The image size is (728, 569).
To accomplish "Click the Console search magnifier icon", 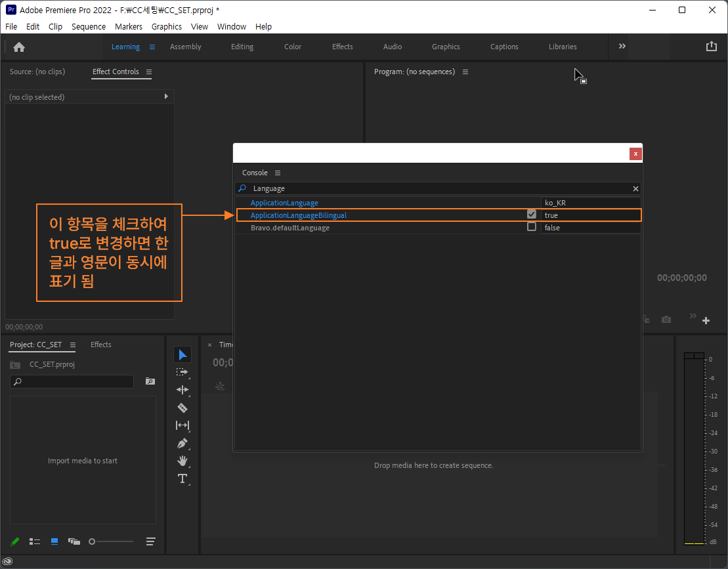I will tap(242, 188).
